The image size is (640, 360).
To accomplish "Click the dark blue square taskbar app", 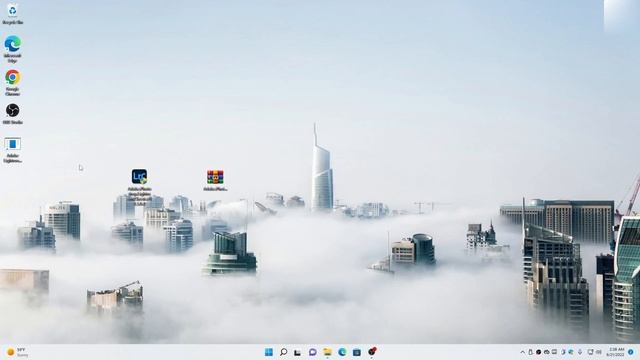I will [357, 352].
